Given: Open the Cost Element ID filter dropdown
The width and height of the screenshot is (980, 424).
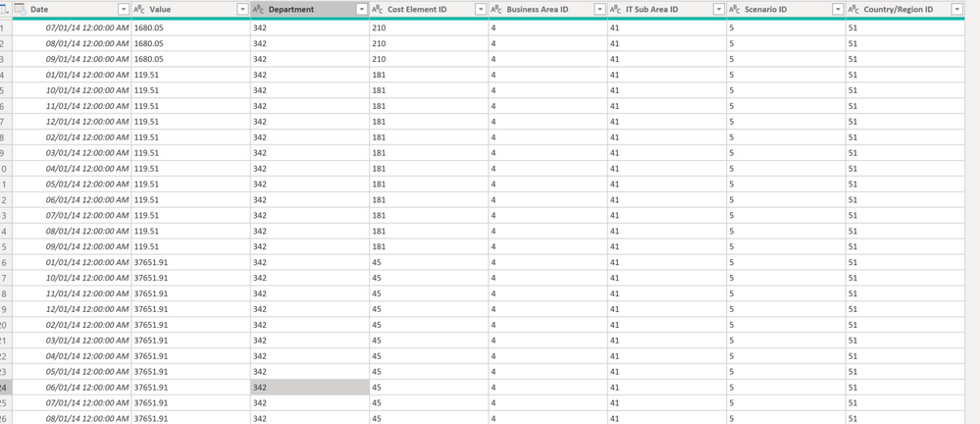Looking at the screenshot, I should tap(481, 10).
